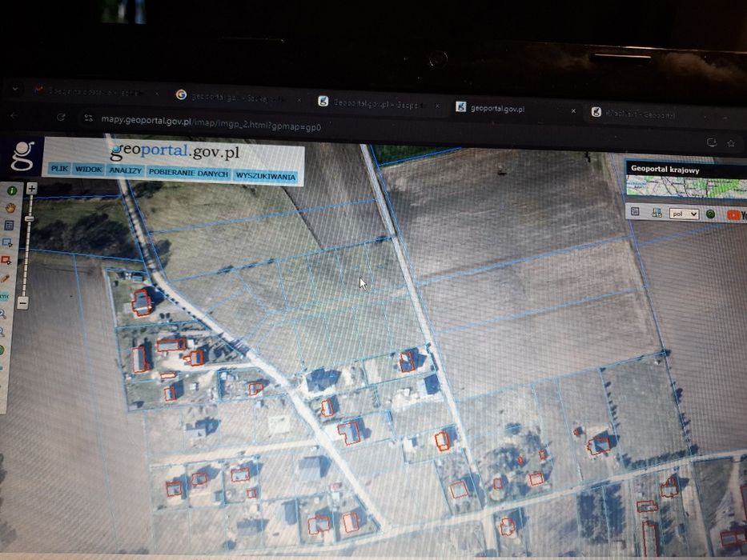Switch to the Google search geoportal tab
This screenshot has width=747, height=560.
click(x=237, y=97)
